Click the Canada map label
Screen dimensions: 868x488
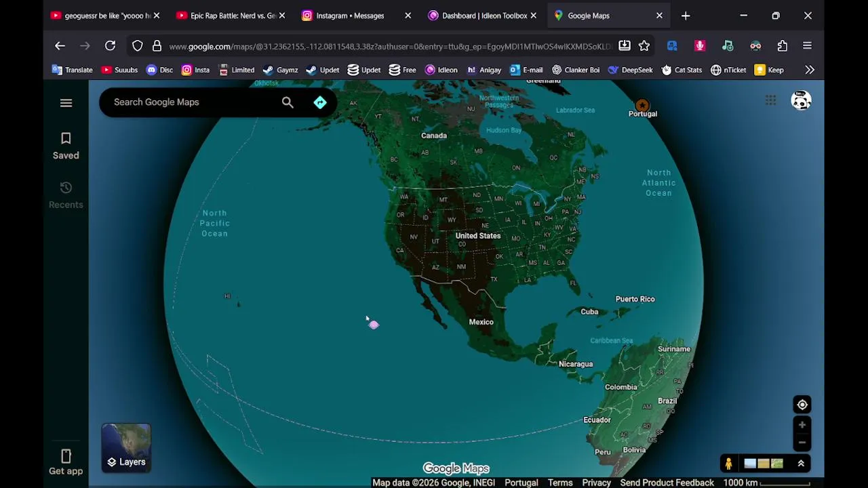[x=434, y=136]
